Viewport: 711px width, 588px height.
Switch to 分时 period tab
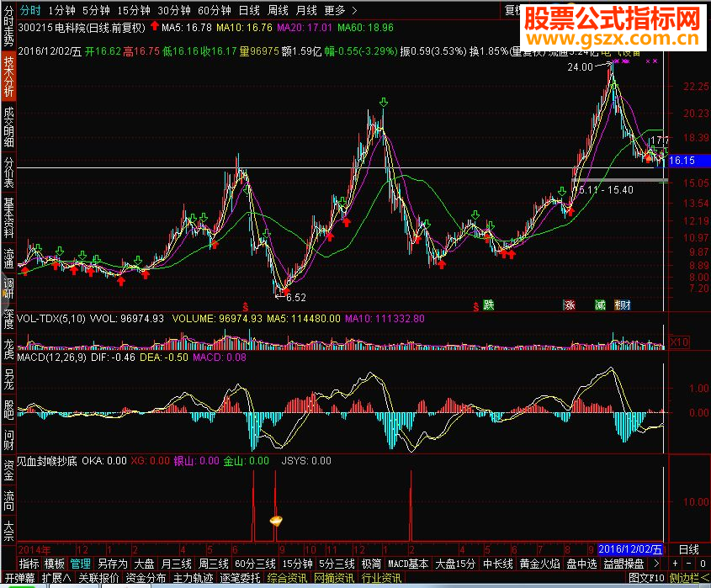(x=30, y=10)
